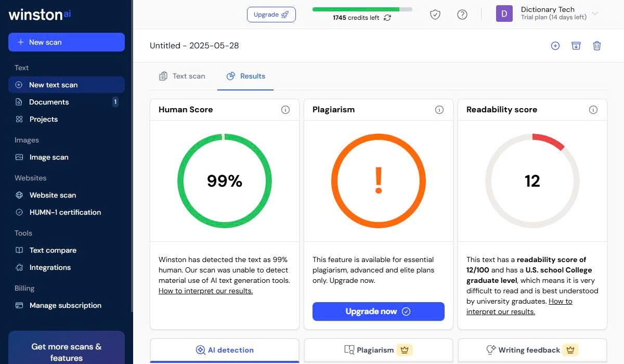Viewport: 624px width, 364px height.
Task: Open HUMN-1 certification page
Action: 67,212
